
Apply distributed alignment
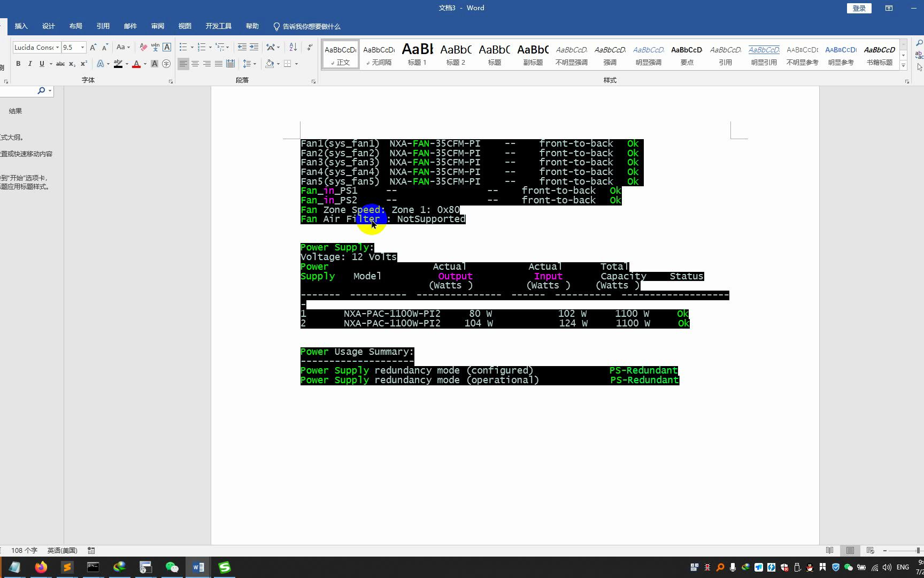[230, 64]
